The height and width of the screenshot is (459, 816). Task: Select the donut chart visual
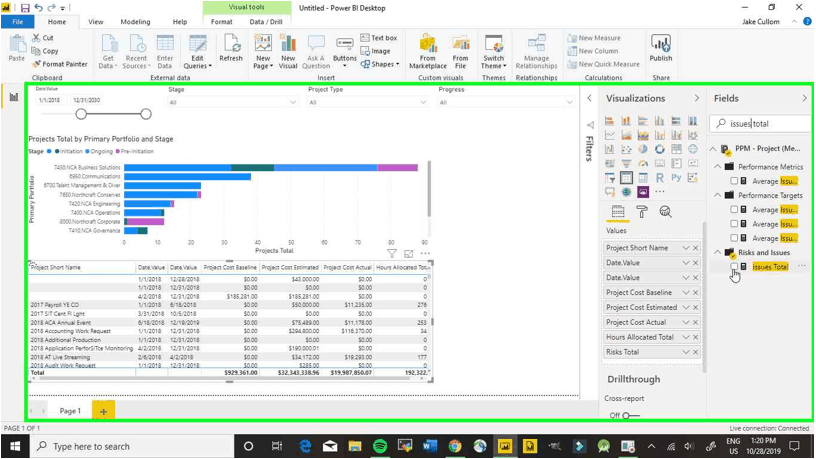point(659,149)
